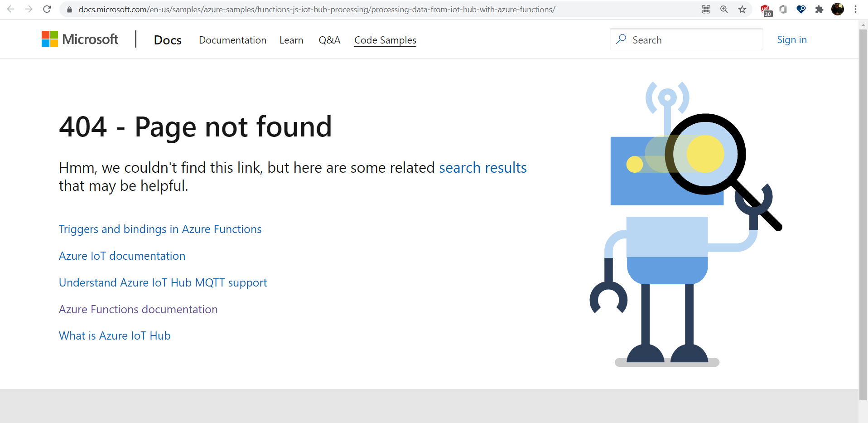Click the Microsoft logo

(80, 39)
